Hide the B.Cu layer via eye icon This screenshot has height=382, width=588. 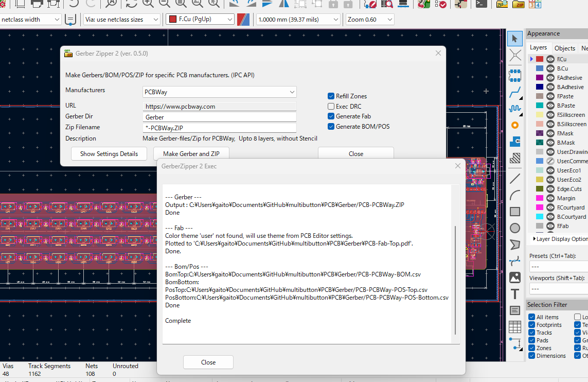pos(550,68)
